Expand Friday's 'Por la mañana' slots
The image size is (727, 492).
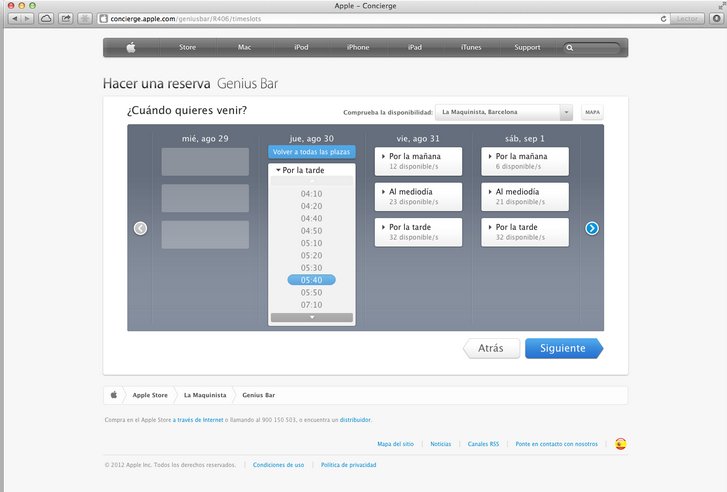(418, 161)
